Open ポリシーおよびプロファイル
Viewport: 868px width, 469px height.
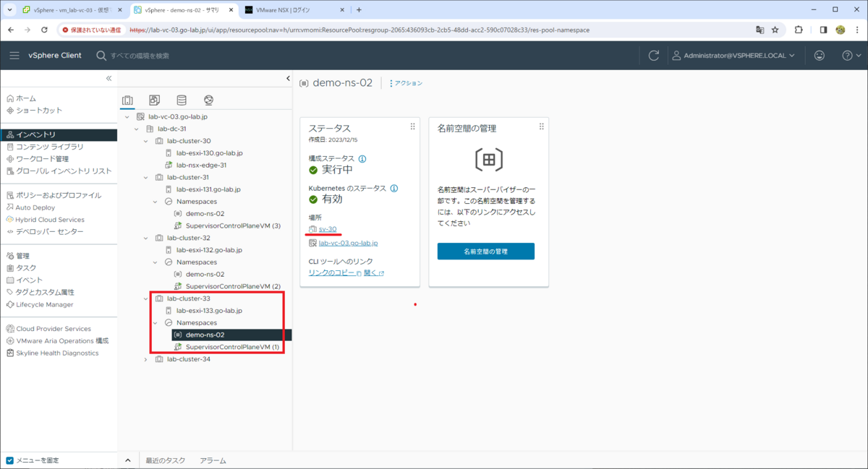pos(59,195)
